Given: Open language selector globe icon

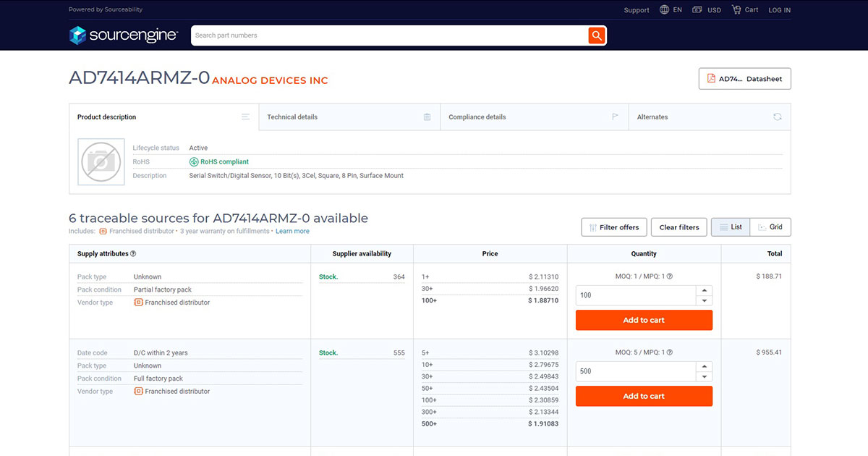Looking at the screenshot, I should tap(664, 10).
